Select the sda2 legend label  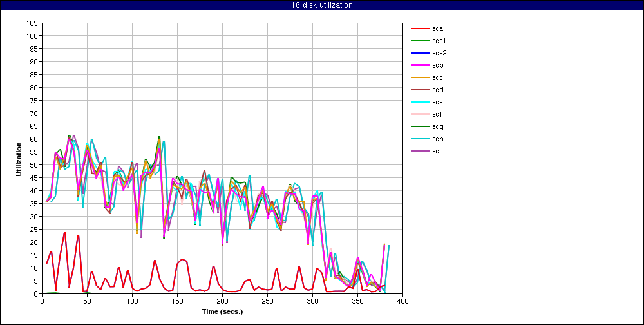439,53
